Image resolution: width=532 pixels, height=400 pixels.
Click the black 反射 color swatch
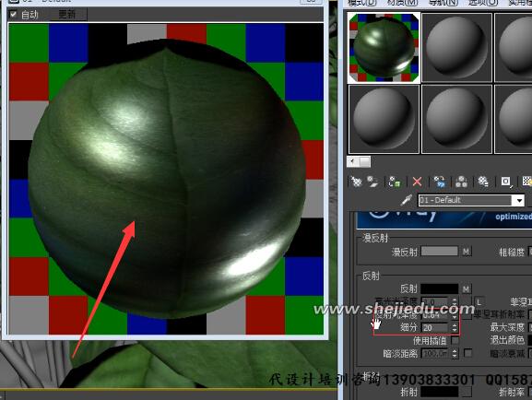pyautogui.click(x=440, y=288)
